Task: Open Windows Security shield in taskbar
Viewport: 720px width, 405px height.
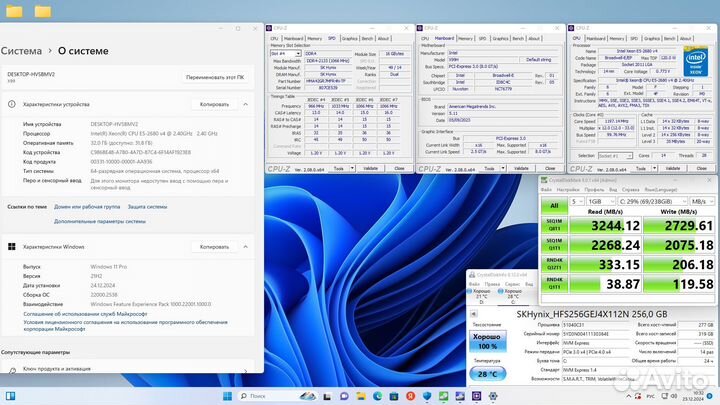Action: 427,396
